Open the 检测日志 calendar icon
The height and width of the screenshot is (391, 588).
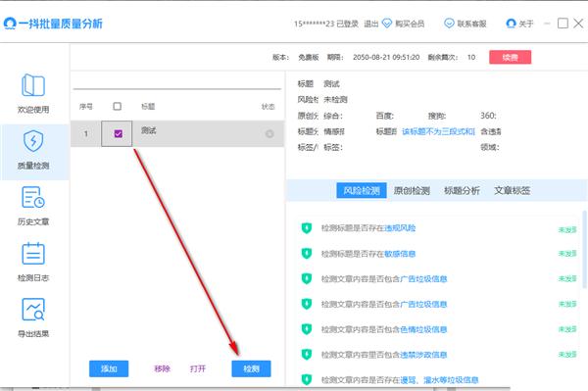[x=33, y=254]
